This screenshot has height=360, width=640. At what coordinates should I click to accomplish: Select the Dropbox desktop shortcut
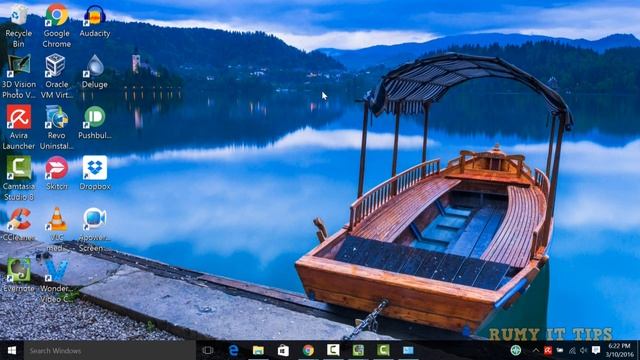pyautogui.click(x=95, y=173)
